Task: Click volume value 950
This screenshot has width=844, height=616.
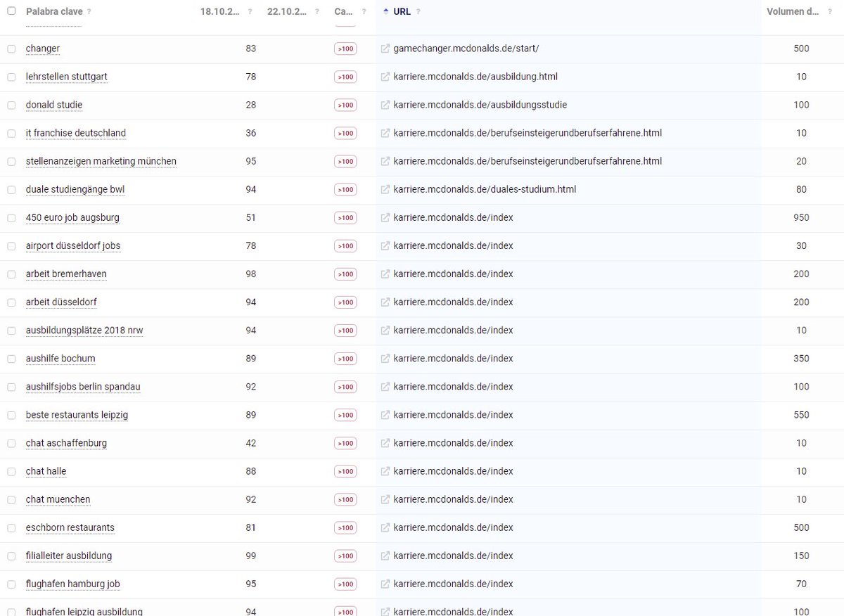Action: tap(801, 217)
